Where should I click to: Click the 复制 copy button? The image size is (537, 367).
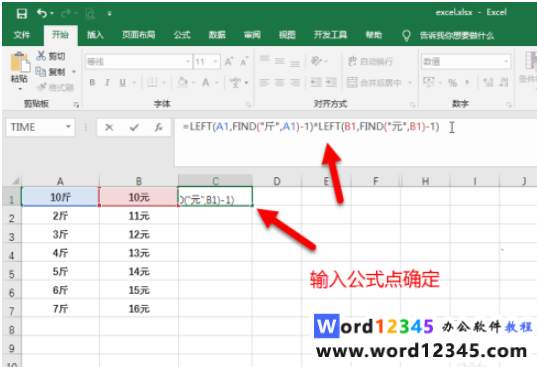tap(51, 72)
